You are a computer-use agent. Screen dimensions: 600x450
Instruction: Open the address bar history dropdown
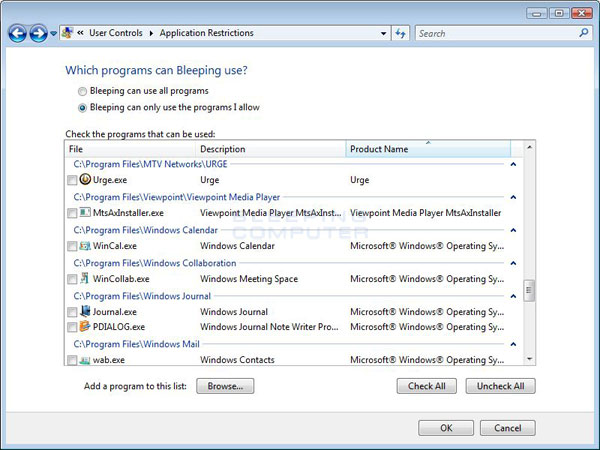click(383, 34)
